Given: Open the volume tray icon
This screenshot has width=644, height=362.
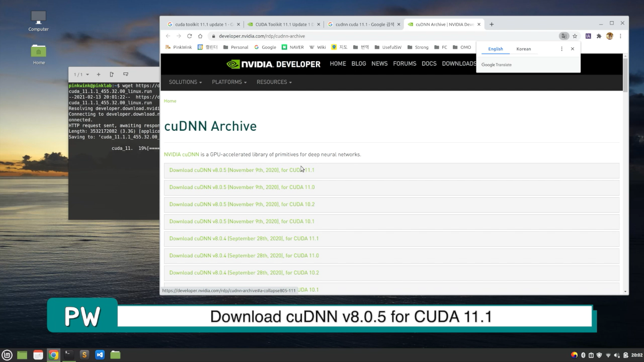Looking at the screenshot, I should (616, 355).
